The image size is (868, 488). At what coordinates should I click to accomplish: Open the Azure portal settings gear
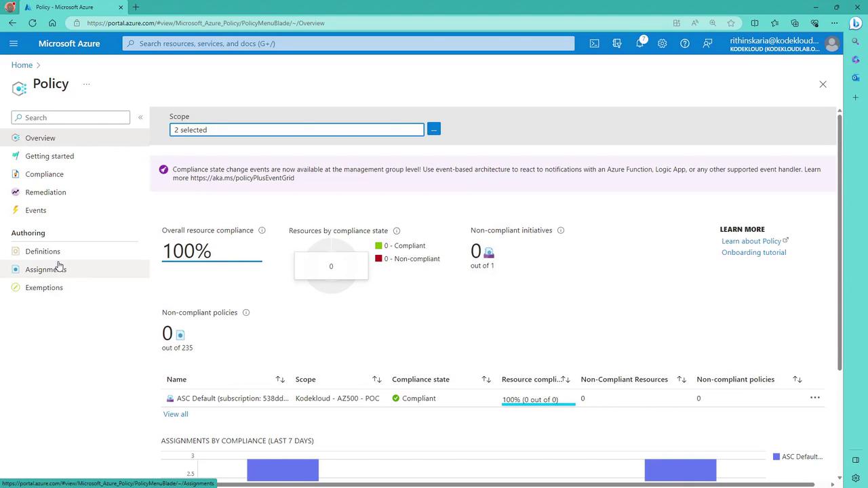(662, 43)
